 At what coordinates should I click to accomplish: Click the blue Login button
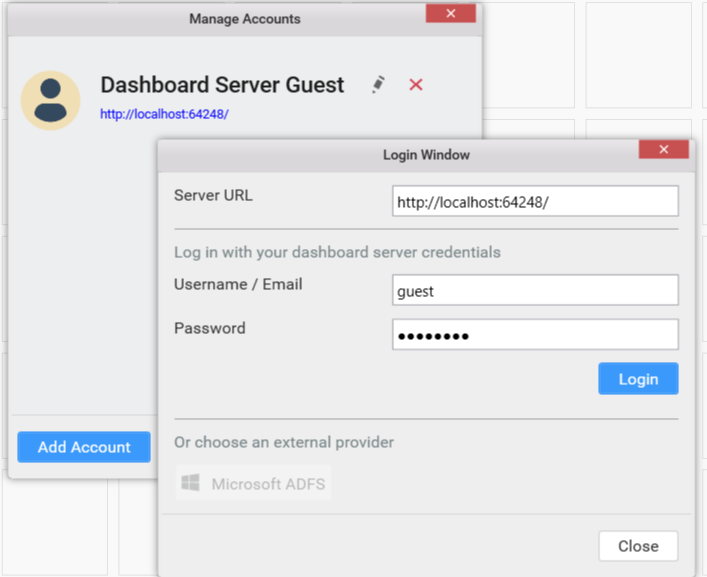pos(638,379)
